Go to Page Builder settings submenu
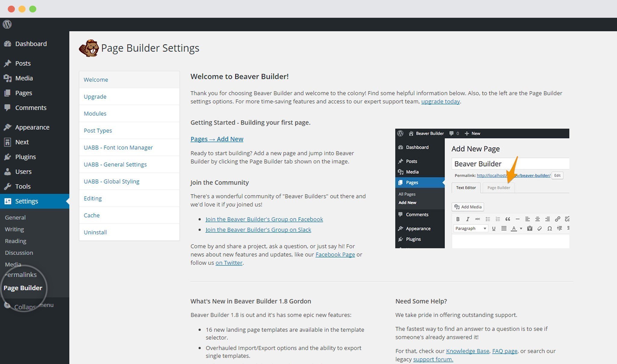Viewport: 617px width, 364px height. (x=23, y=288)
